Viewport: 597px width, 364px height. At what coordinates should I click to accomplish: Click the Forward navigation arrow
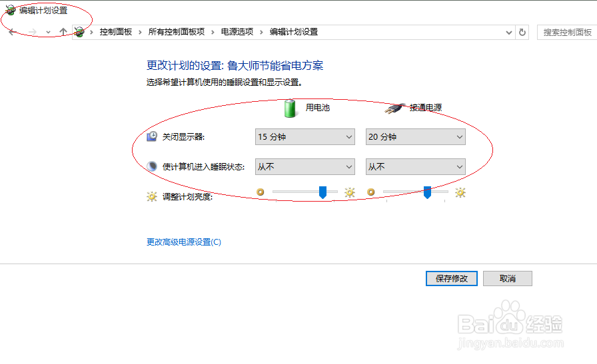[x=33, y=32]
